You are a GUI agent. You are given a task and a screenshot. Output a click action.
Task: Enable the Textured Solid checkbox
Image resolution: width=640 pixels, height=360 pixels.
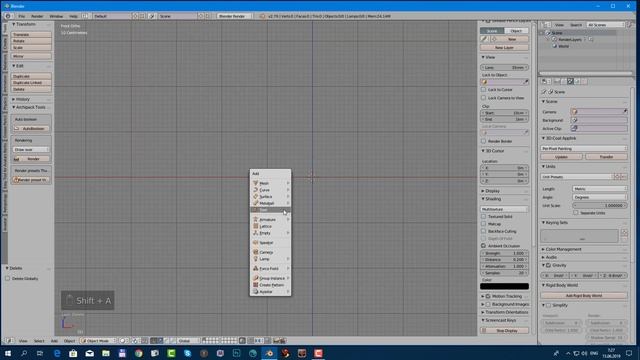[x=484, y=217]
